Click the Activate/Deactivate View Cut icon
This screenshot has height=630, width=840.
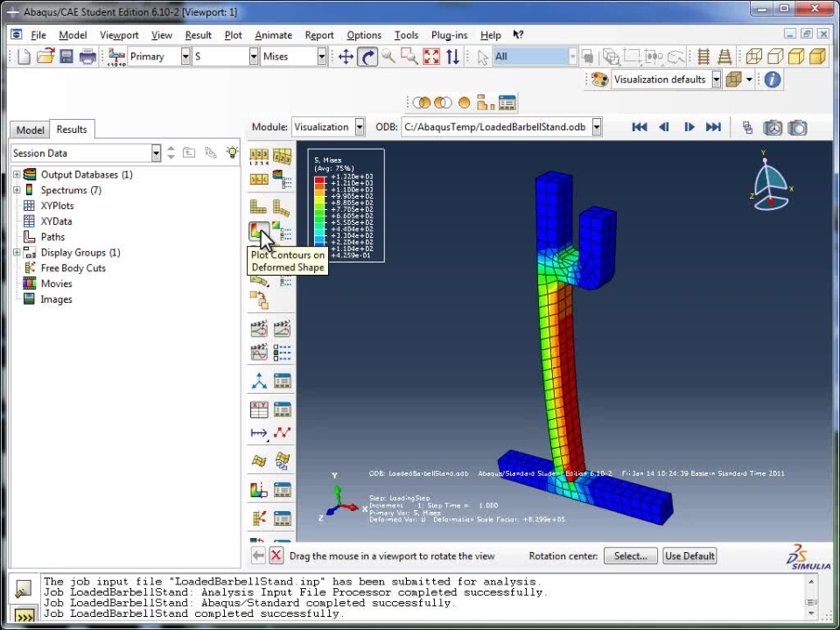pos(259,489)
